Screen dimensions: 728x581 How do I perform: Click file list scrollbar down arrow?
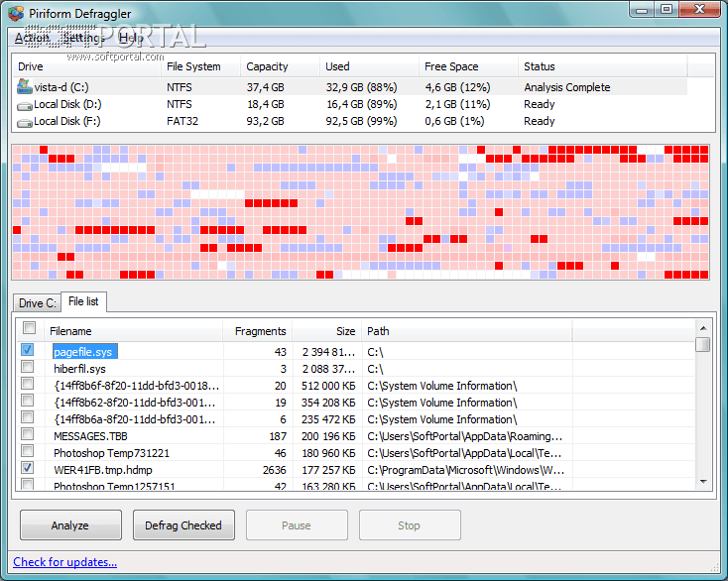click(x=703, y=482)
